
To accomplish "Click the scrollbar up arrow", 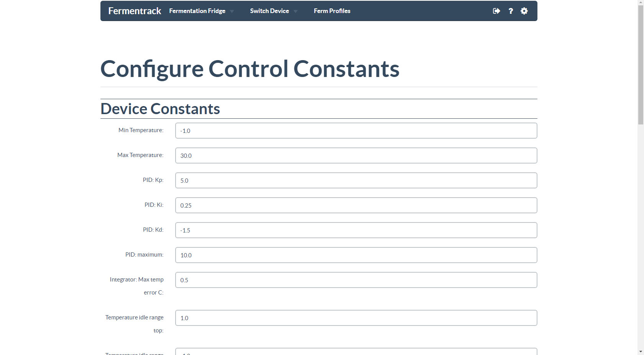I will click(x=641, y=3).
